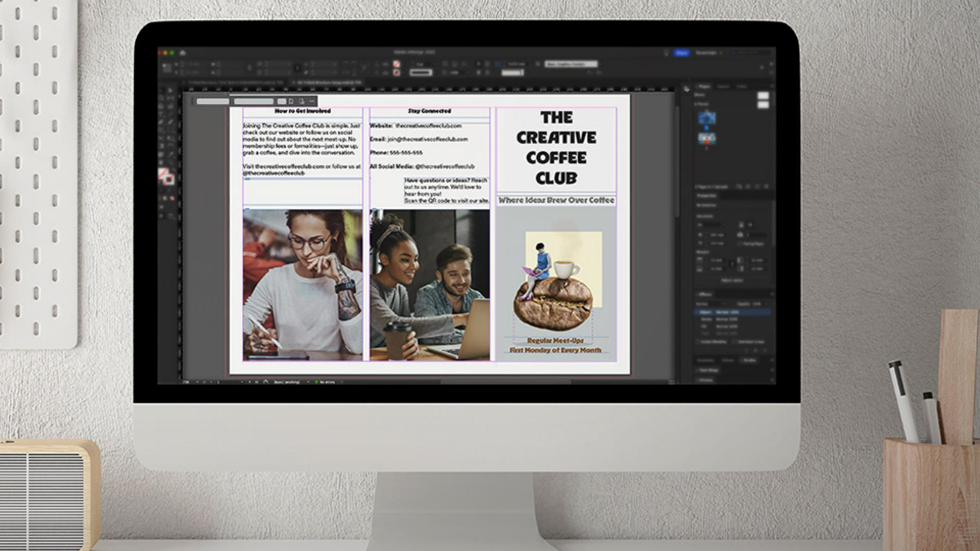Open the Essentials workspace dropdown
The width and height of the screenshot is (980, 551).
point(709,53)
